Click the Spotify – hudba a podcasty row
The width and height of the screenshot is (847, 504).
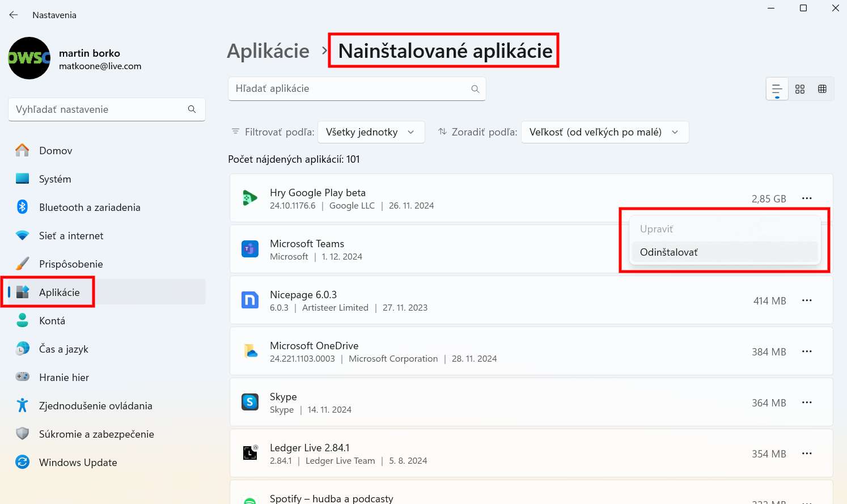click(x=531, y=492)
